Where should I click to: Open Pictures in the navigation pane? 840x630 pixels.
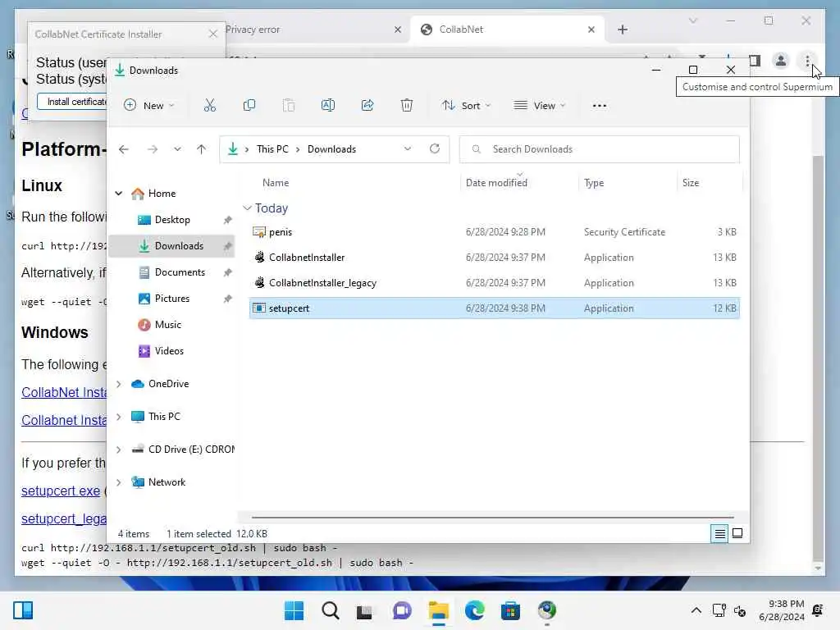coord(172,299)
